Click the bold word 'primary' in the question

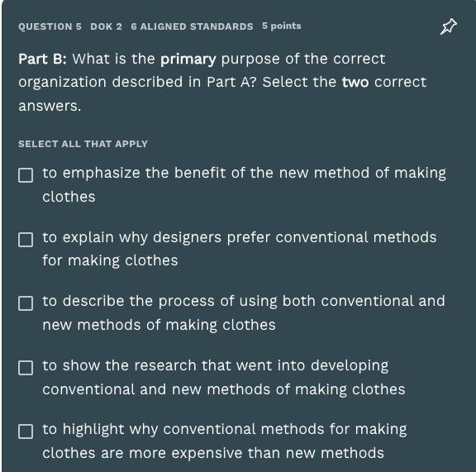(x=188, y=60)
